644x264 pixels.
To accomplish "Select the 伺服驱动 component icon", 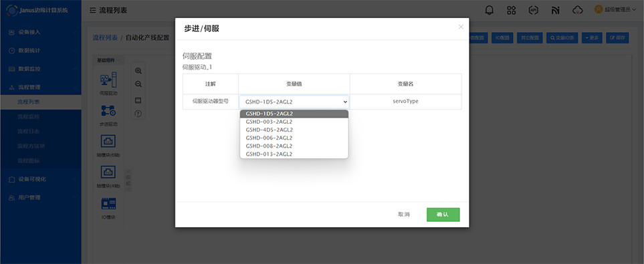I will [x=108, y=80].
